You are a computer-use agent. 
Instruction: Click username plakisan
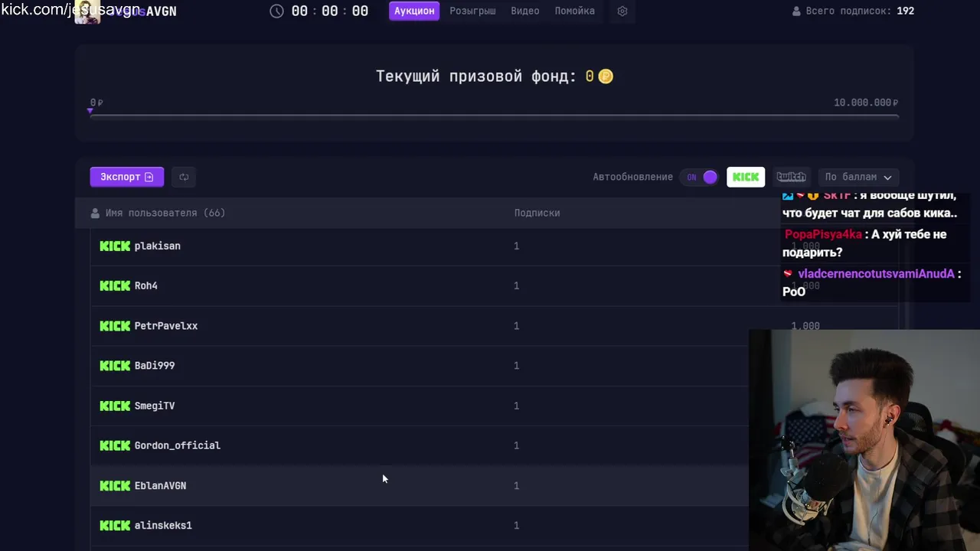[x=158, y=246]
